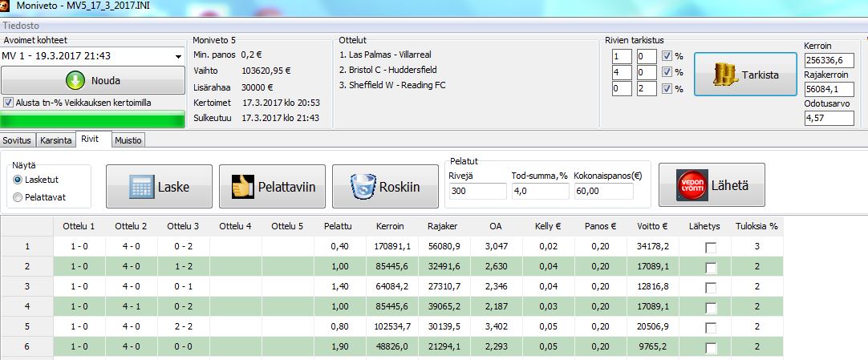This screenshot has height=360, width=868.
Task: Toggle the % checkbox for the 4-0 row
Action: (667, 72)
